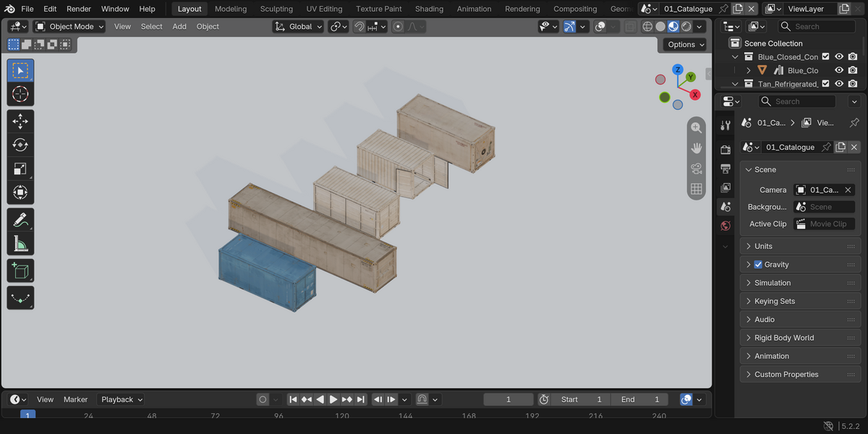The width and height of the screenshot is (868, 434).
Task: Click the X axis on navigation gizmo
Action: (x=695, y=95)
